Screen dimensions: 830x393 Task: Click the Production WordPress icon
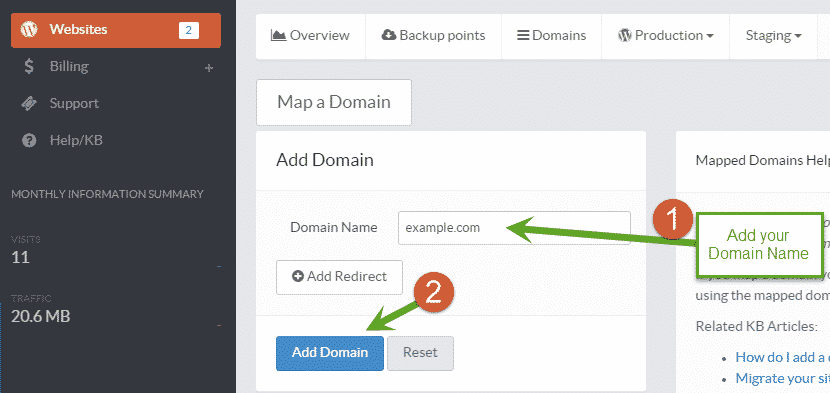click(x=625, y=35)
